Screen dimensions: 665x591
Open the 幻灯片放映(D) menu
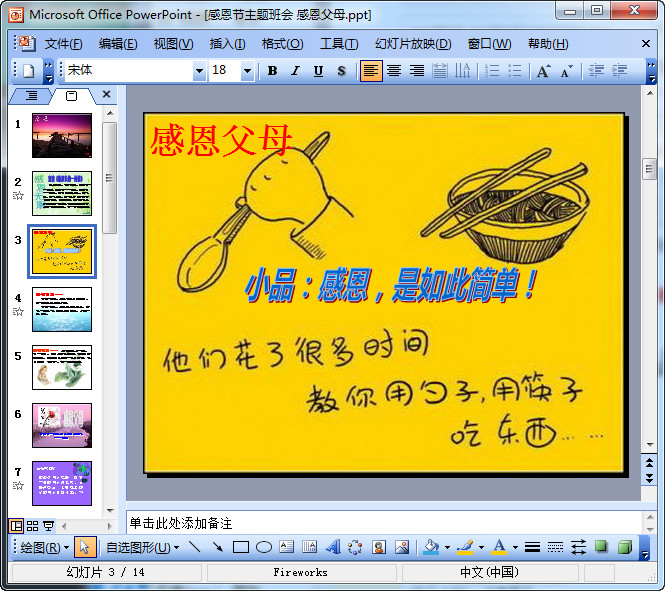[x=413, y=44]
